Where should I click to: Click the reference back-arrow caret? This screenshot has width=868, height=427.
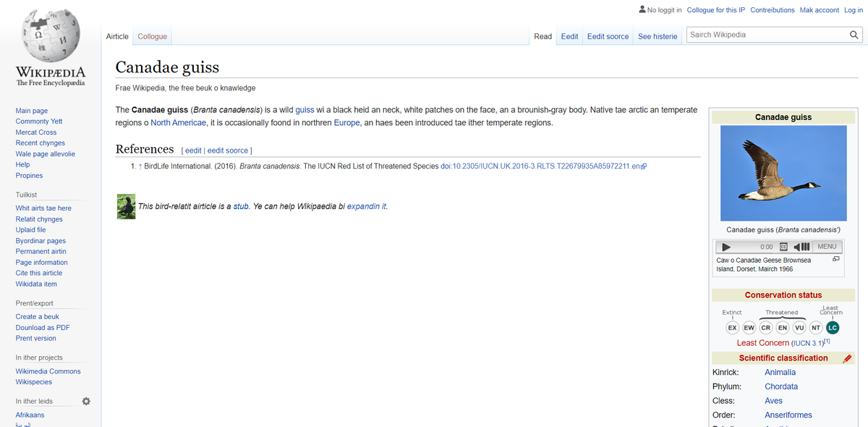point(140,166)
